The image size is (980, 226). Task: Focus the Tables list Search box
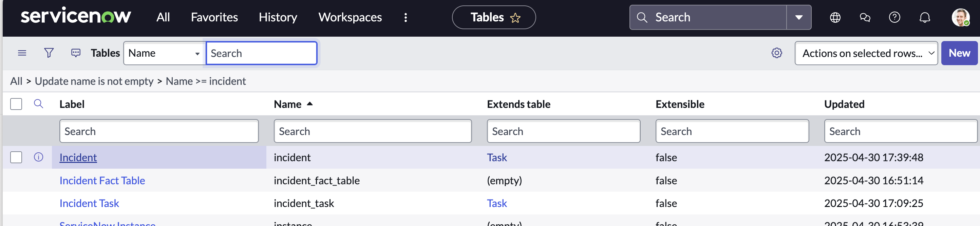pyautogui.click(x=261, y=53)
